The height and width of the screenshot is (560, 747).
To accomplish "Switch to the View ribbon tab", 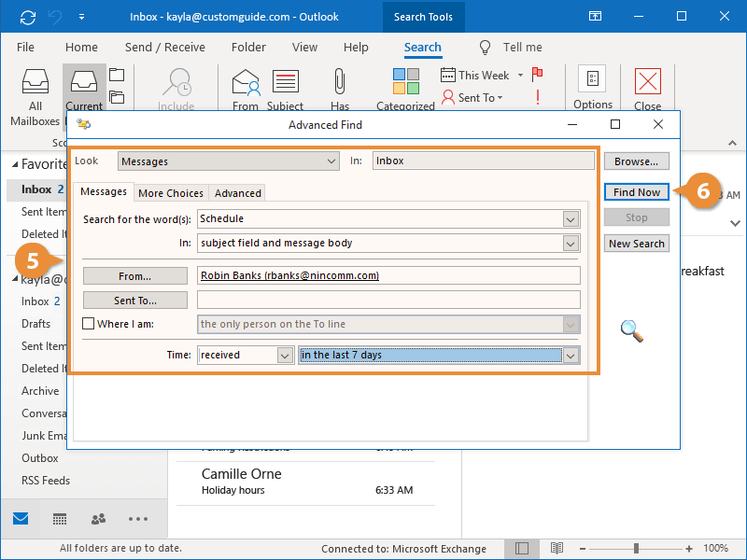I will [304, 48].
